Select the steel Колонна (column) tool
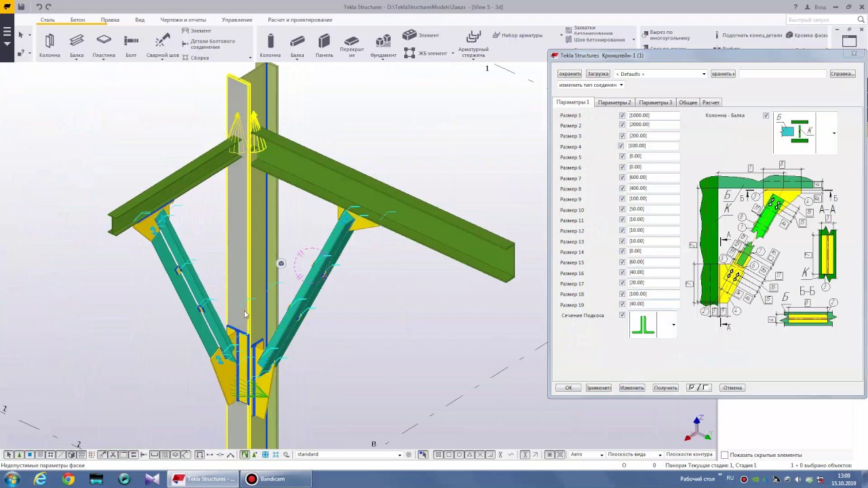Viewport: 868px width, 488px height. point(50,45)
